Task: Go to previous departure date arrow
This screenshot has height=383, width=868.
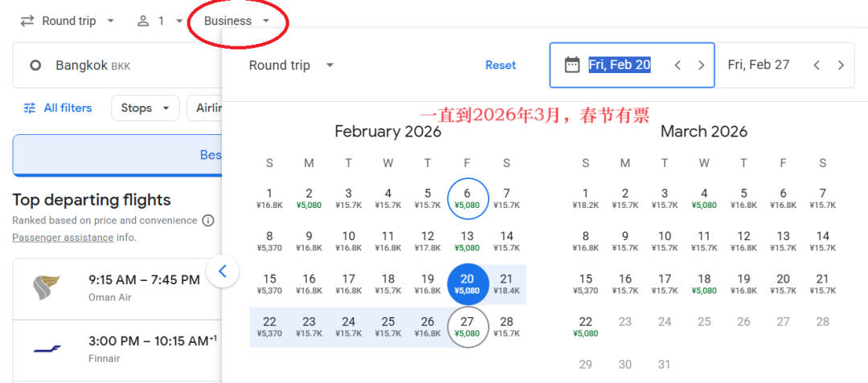Action: click(x=678, y=65)
